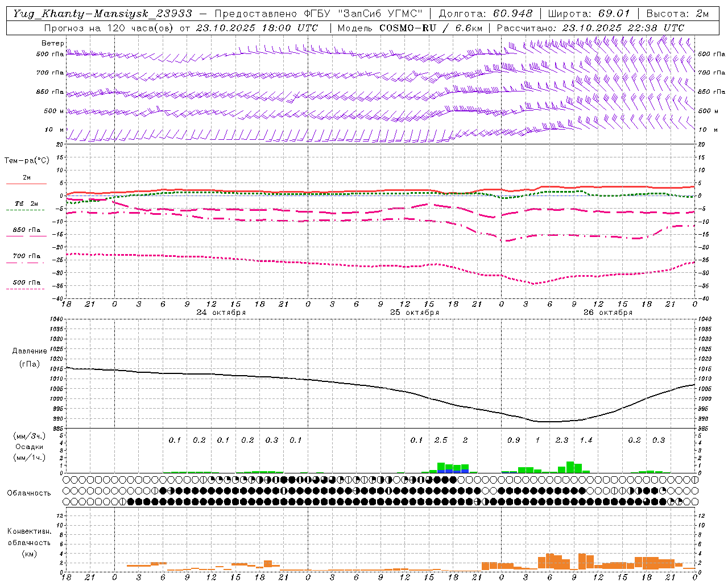Click the forecast line Прогноз на 120 часа(ов)
The image size is (728, 582).
click(x=109, y=28)
